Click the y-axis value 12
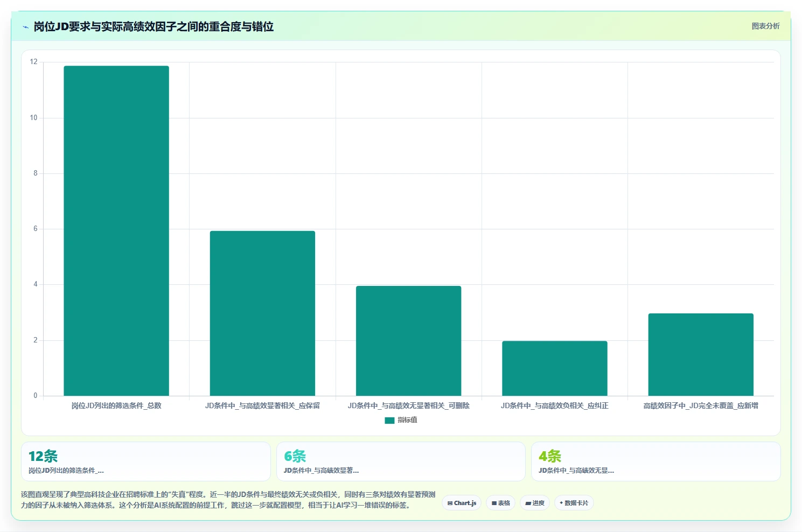 click(x=34, y=62)
